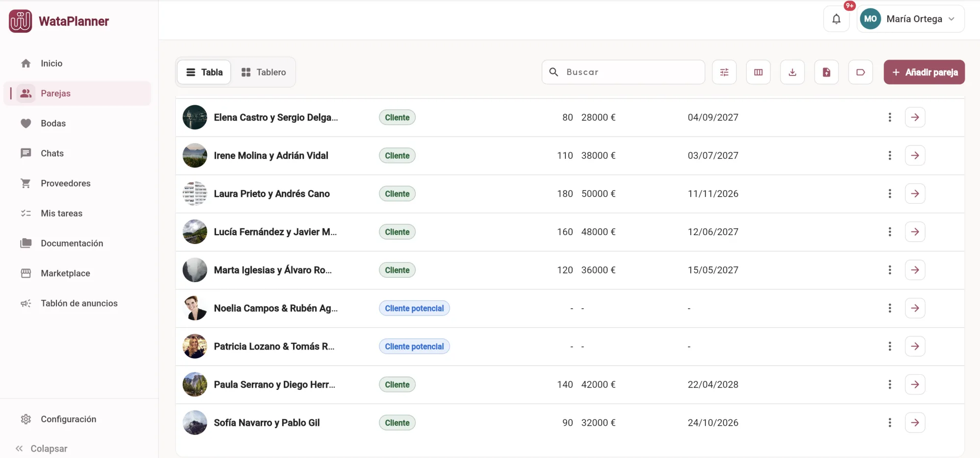Open Chats in sidebar
This screenshot has width=980, height=458.
pyautogui.click(x=77, y=153)
